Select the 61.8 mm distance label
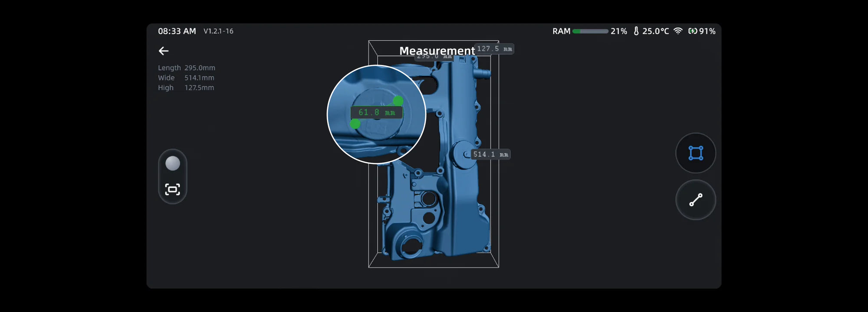The width and height of the screenshot is (868, 312). tap(376, 113)
